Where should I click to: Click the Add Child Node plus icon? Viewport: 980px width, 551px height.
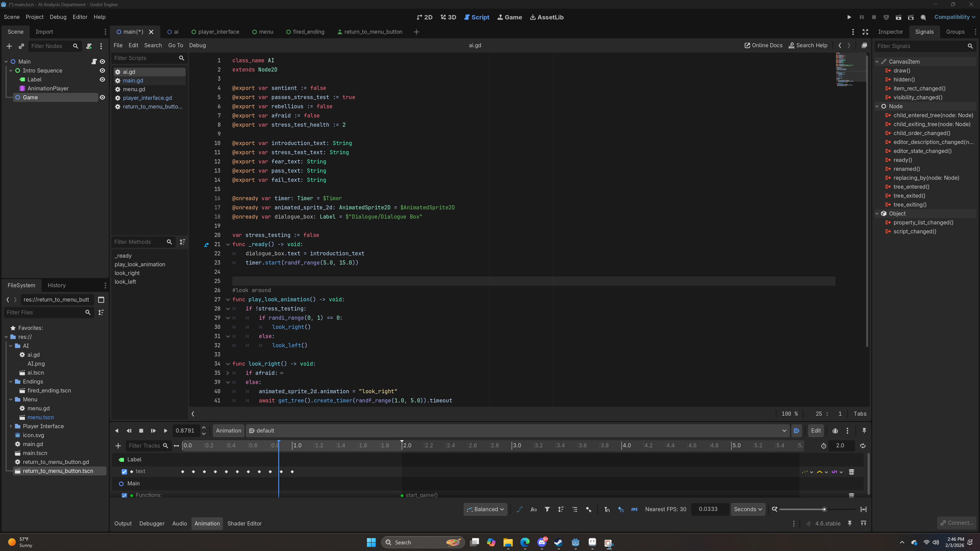pyautogui.click(x=9, y=46)
